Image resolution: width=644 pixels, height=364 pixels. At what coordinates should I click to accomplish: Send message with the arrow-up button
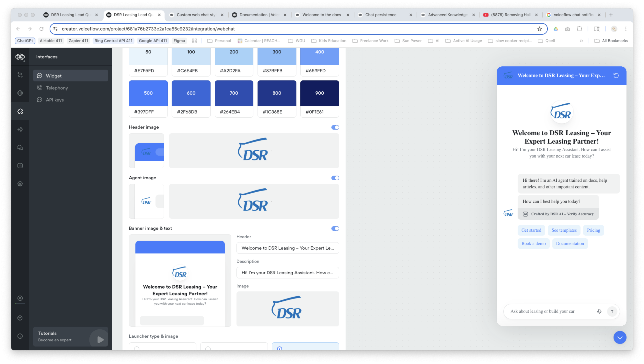pos(612,311)
